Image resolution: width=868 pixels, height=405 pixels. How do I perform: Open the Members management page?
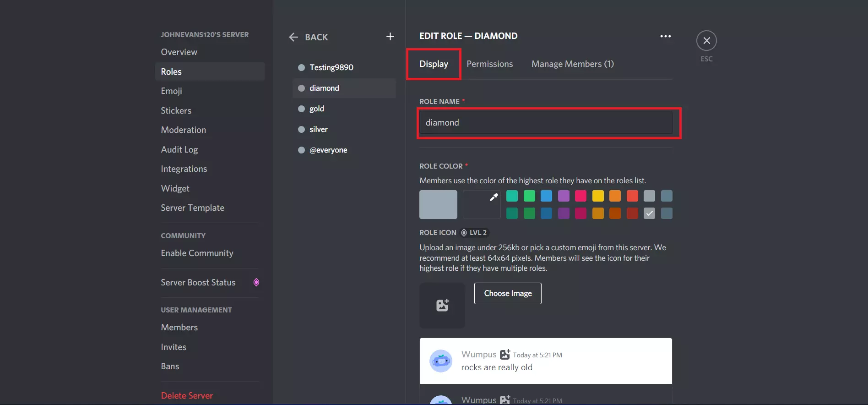pyautogui.click(x=210, y=328)
